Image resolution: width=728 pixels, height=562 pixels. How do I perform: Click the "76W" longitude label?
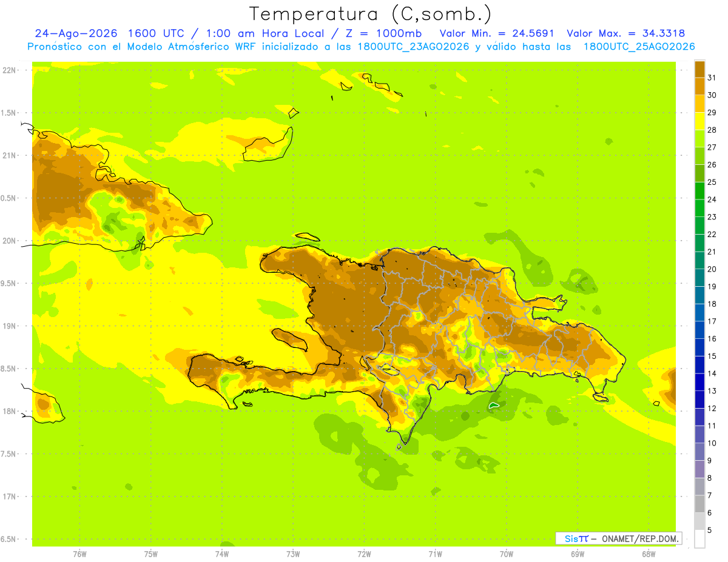[x=79, y=554]
